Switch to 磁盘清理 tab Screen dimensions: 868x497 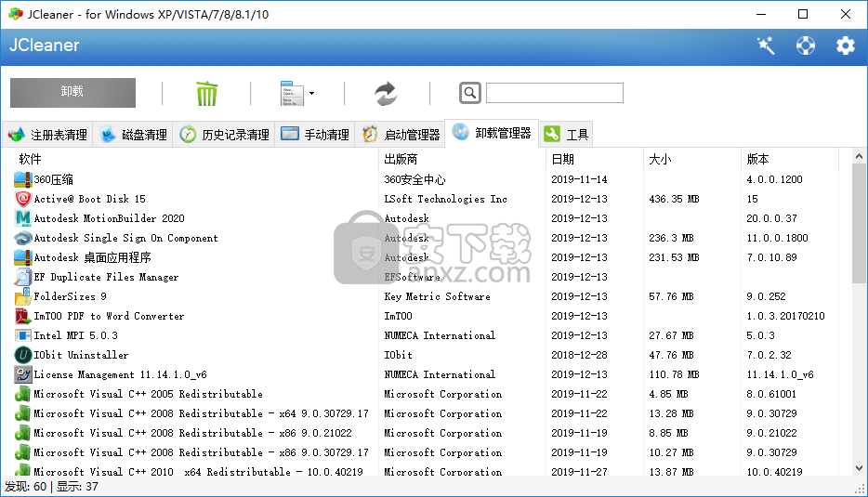(134, 135)
